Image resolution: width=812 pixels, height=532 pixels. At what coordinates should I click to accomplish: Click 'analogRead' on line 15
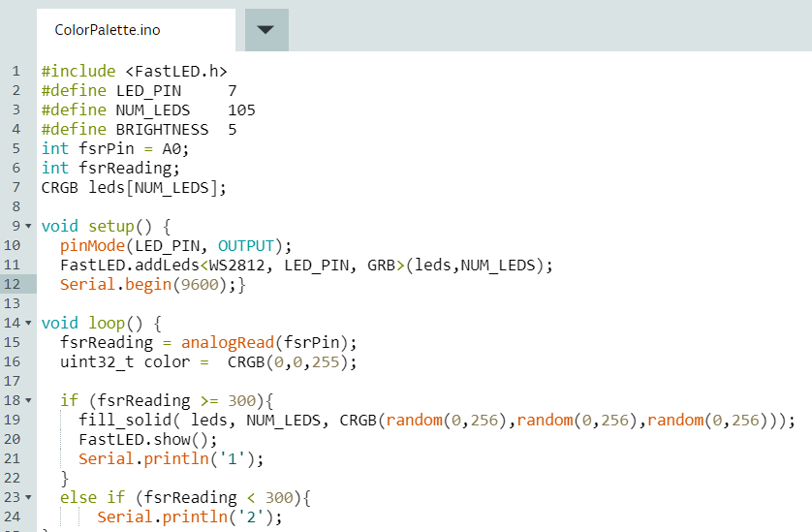coord(228,342)
